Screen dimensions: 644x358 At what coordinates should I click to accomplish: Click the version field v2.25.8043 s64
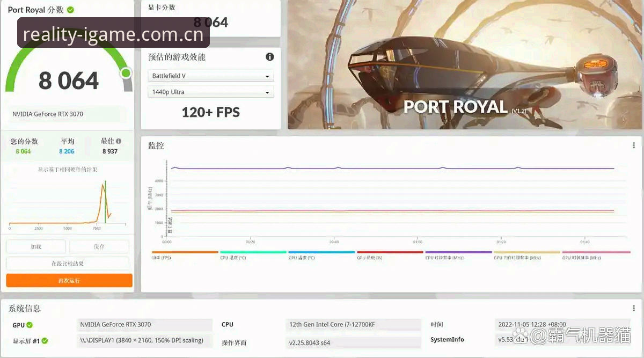pyautogui.click(x=354, y=342)
